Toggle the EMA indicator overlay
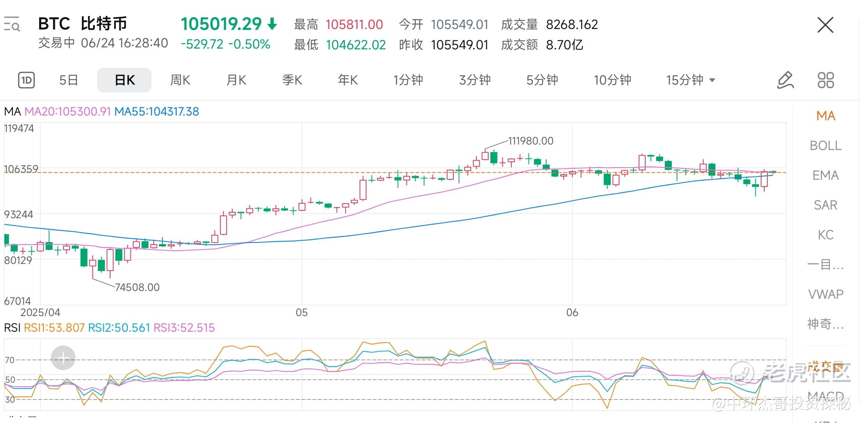This screenshot has height=423, width=868. click(x=825, y=175)
